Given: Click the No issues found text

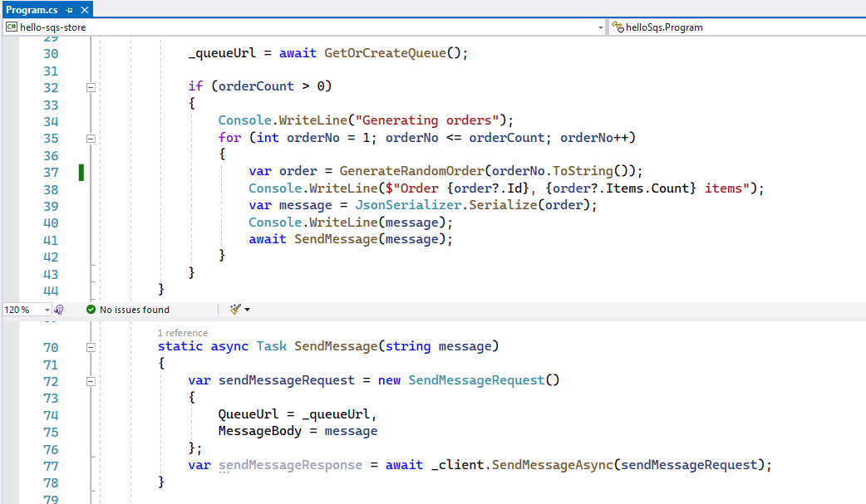Looking at the screenshot, I should pyautogui.click(x=134, y=310).
